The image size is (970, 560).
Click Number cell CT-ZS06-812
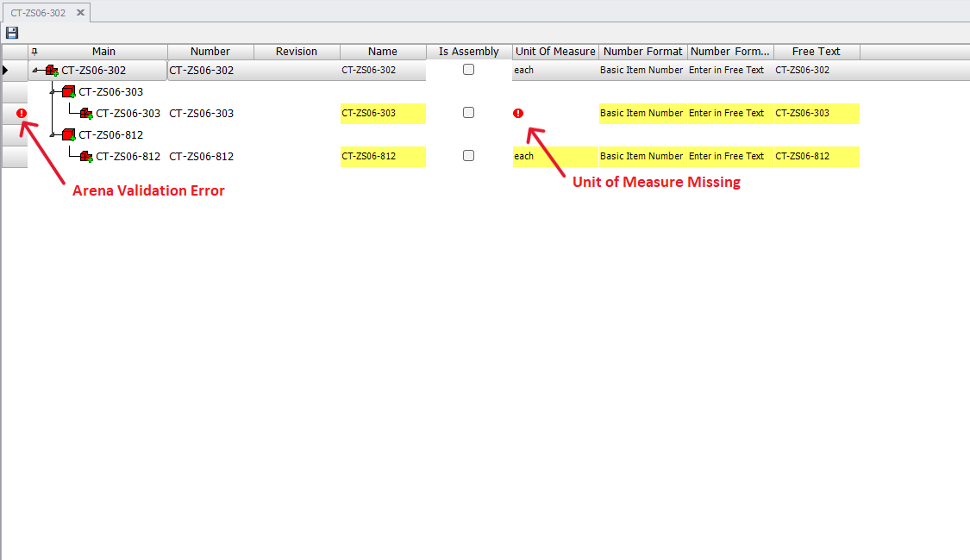[210, 157]
